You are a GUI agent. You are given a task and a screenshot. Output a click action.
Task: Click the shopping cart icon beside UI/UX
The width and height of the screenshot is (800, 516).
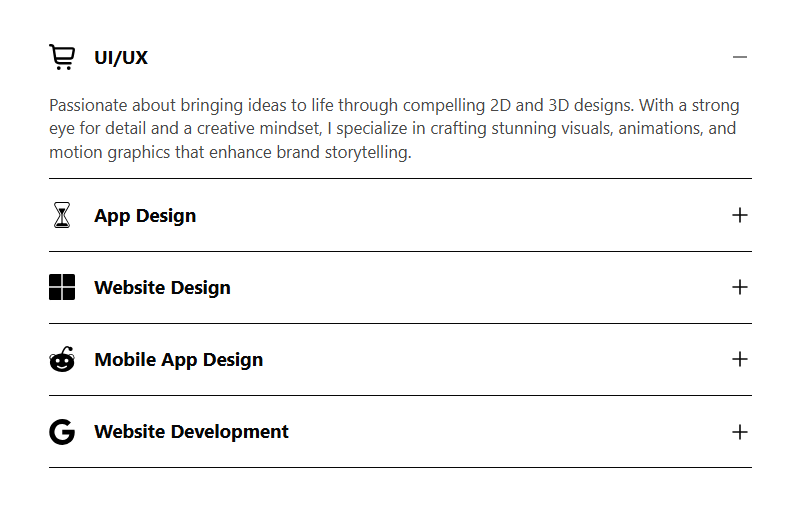62,58
